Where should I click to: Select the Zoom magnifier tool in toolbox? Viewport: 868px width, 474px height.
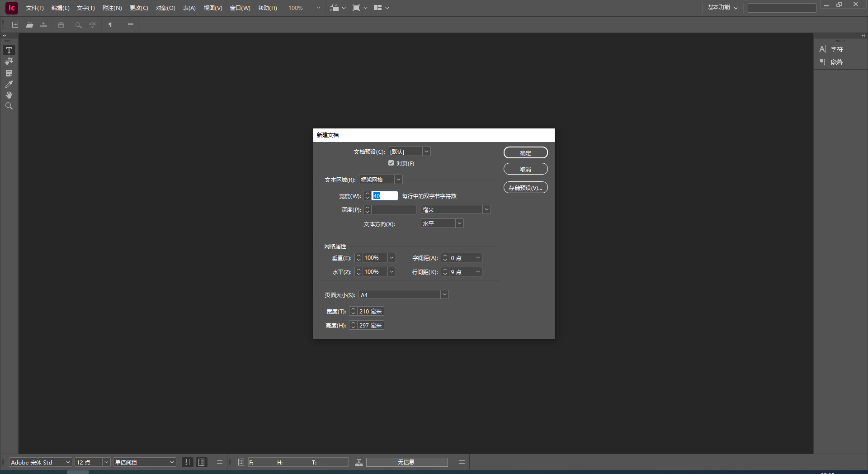click(9, 106)
